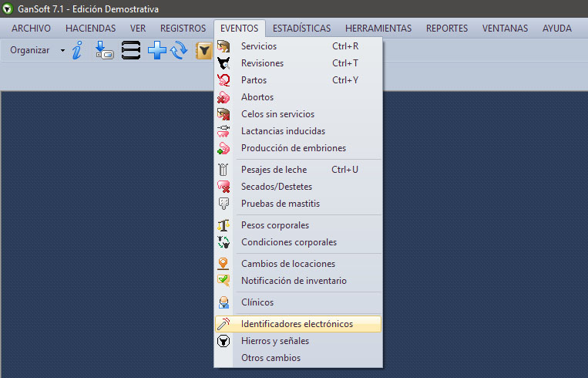The width and height of the screenshot is (588, 378).
Task: Click the Condiciones corporales icon
Action: pos(223,242)
